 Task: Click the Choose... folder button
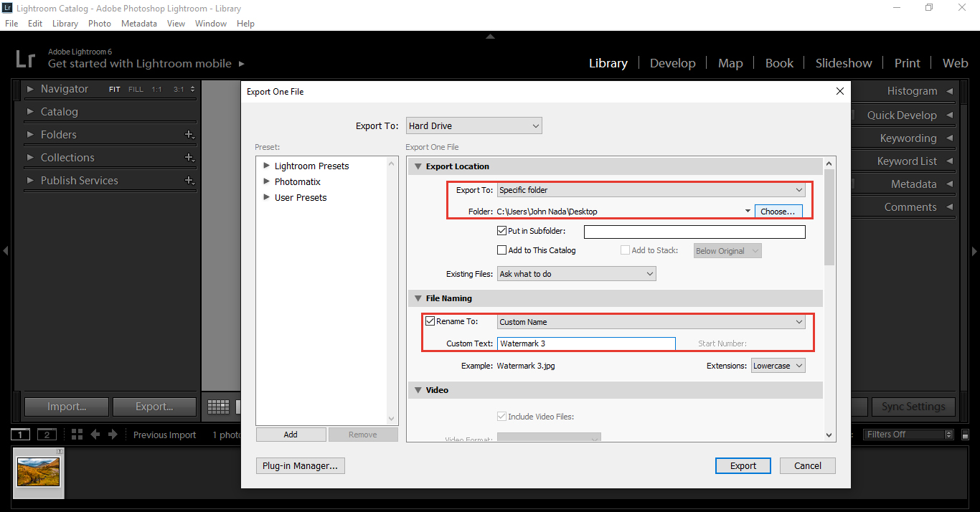click(x=778, y=212)
